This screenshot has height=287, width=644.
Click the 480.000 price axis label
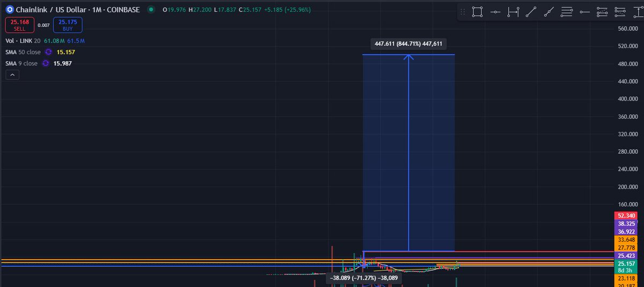tap(627, 64)
